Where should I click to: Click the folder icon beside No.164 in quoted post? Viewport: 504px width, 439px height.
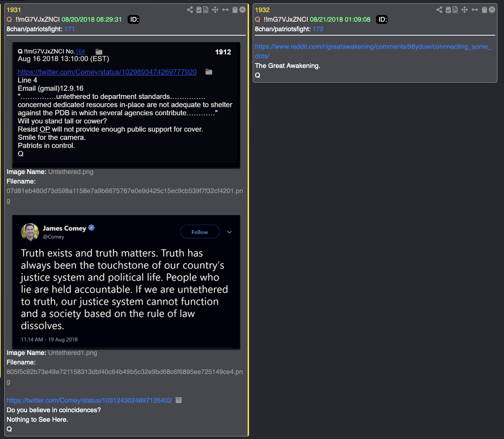click(x=99, y=52)
